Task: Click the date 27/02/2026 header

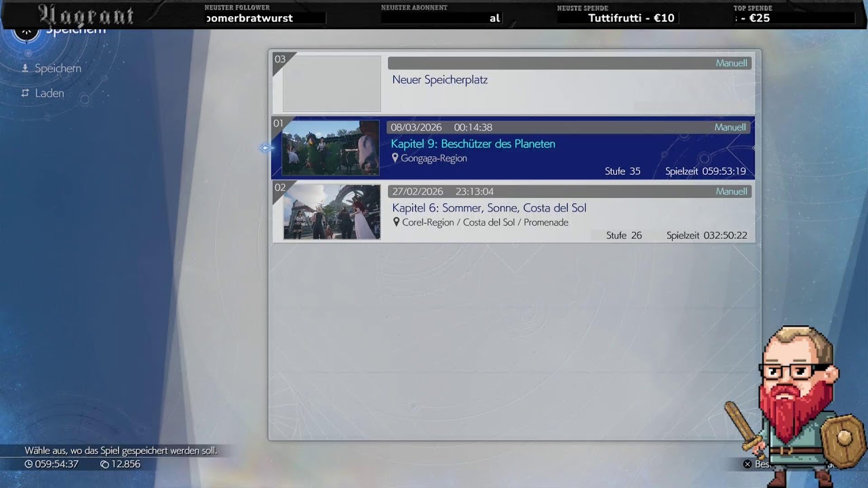Action: tap(417, 191)
